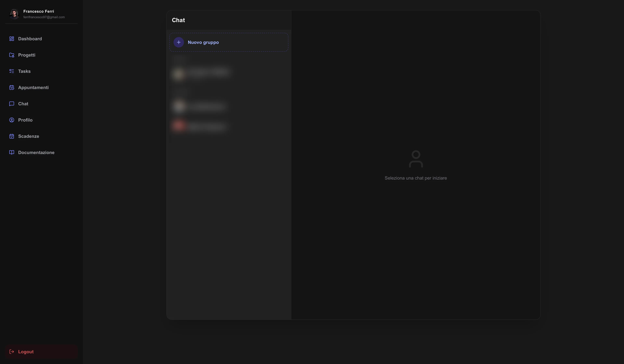Click the plus icon for Nuovo gruppo

(179, 42)
